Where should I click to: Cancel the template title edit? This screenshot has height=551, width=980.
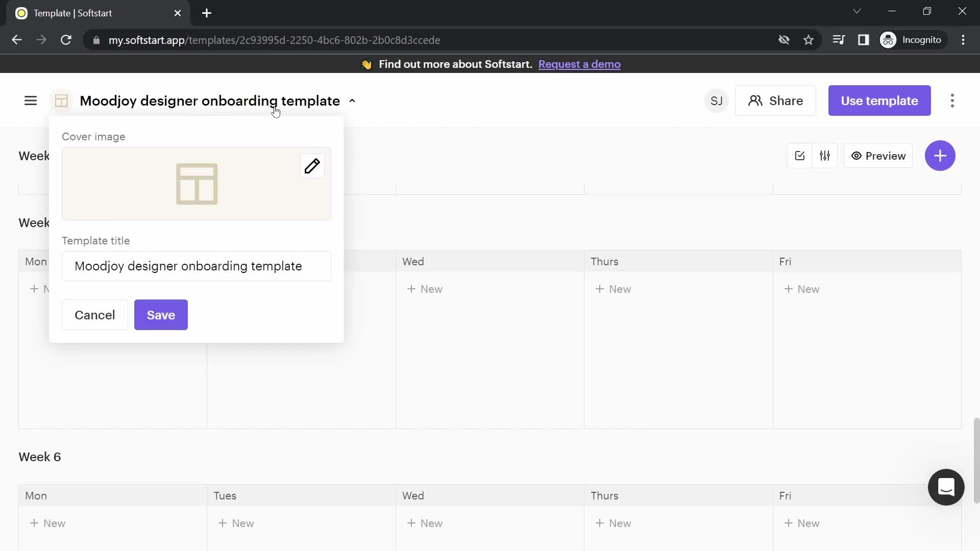coord(95,315)
